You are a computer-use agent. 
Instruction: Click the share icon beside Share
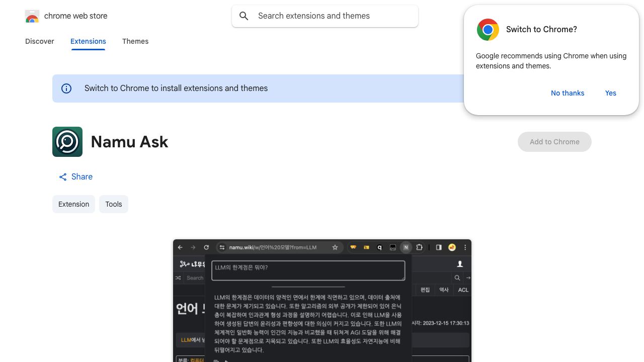point(63,177)
